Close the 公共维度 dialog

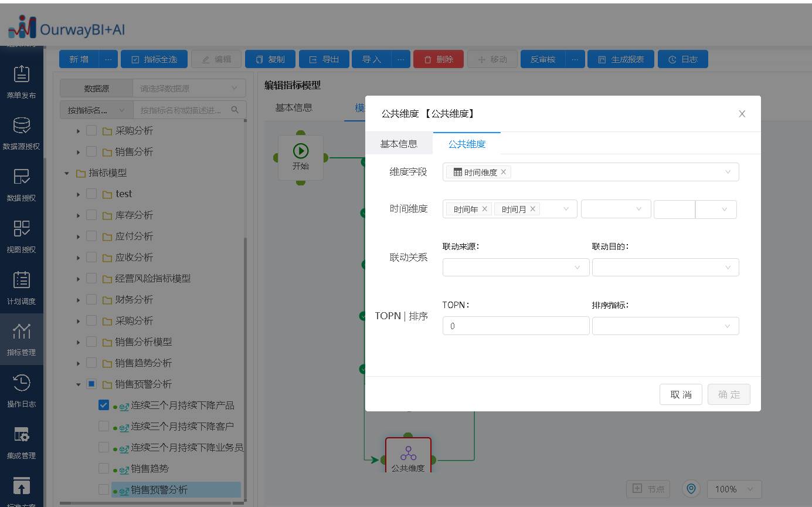[x=742, y=114]
